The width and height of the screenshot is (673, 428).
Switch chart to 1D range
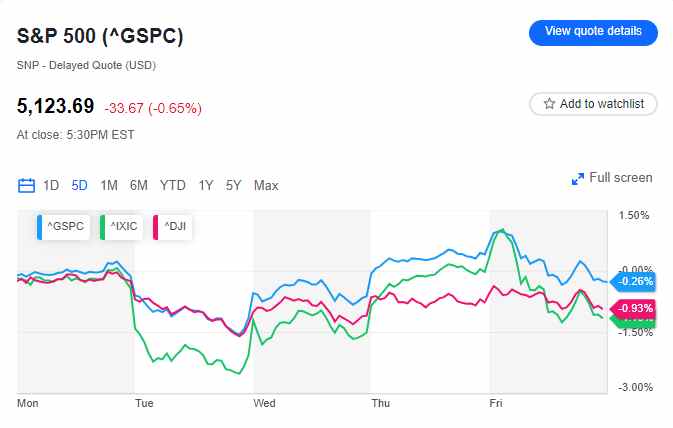pyautogui.click(x=51, y=185)
